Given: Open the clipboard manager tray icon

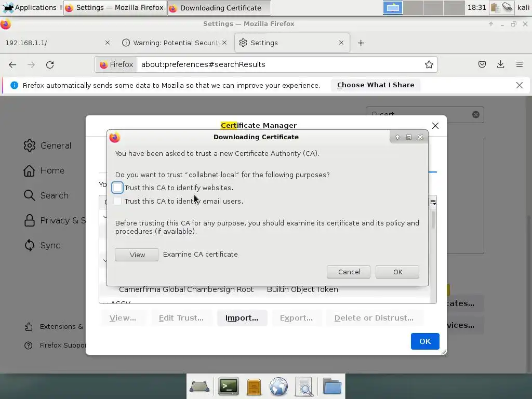Looking at the screenshot, I should coord(495,7).
